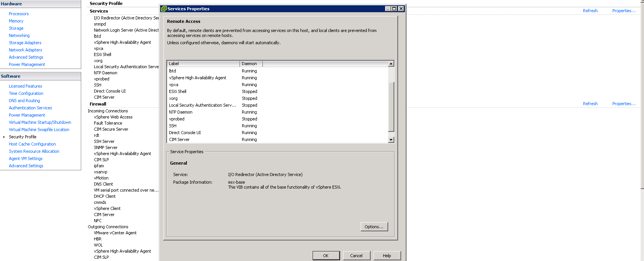
Task: Open the Authentication Services page
Action: point(31,108)
